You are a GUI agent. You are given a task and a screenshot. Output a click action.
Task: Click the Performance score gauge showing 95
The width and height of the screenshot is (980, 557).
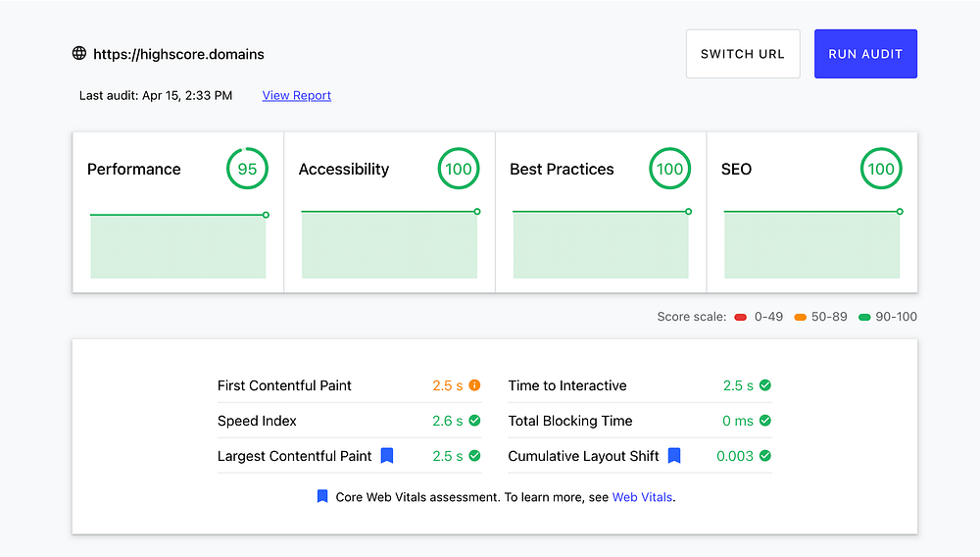pyautogui.click(x=247, y=169)
